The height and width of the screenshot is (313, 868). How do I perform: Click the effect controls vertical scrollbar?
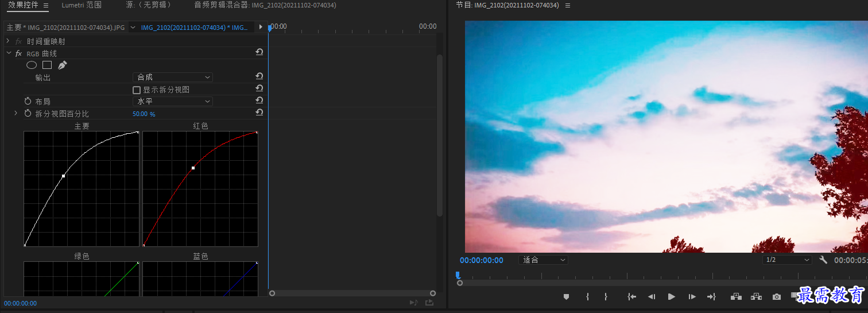(x=440, y=135)
